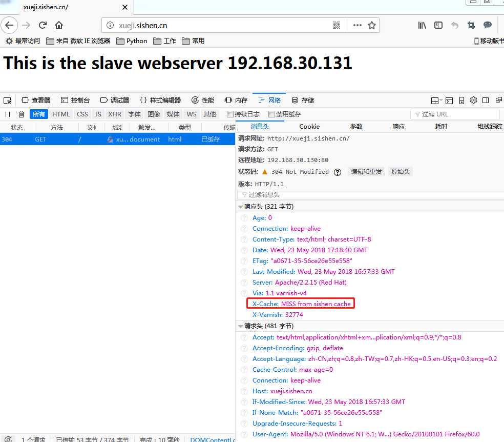Image resolution: width=504 pixels, height=442 pixels.
Task: Select the 304 GET request row
Action: coord(118,139)
